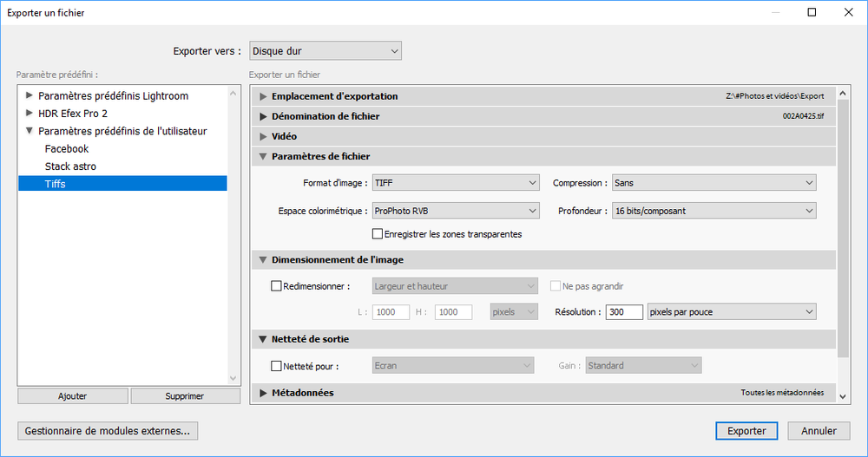Open the Exporter vers dropdown
Image resolution: width=868 pixels, height=457 pixels.
click(325, 51)
